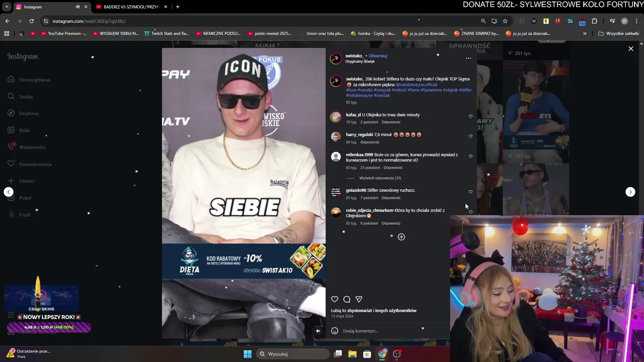Screen dimensions: 644x362
Task: Expand replies: Wyświetl odpowiedzi (31)
Action: click(x=380, y=178)
